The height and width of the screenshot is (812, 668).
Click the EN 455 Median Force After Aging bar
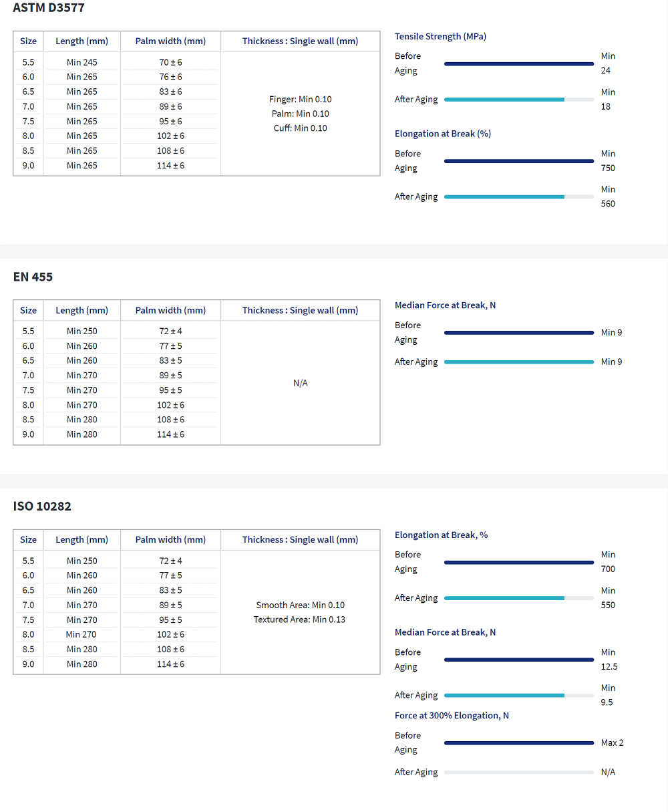518,362
